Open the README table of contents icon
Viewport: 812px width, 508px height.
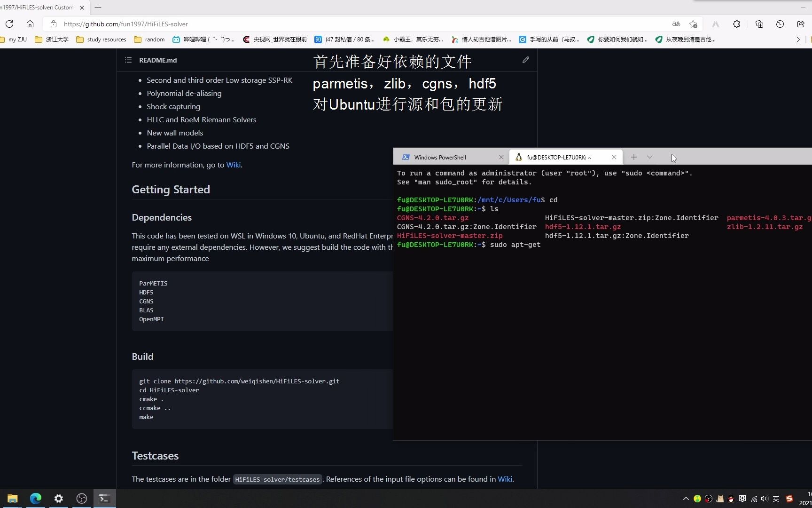pyautogui.click(x=127, y=60)
